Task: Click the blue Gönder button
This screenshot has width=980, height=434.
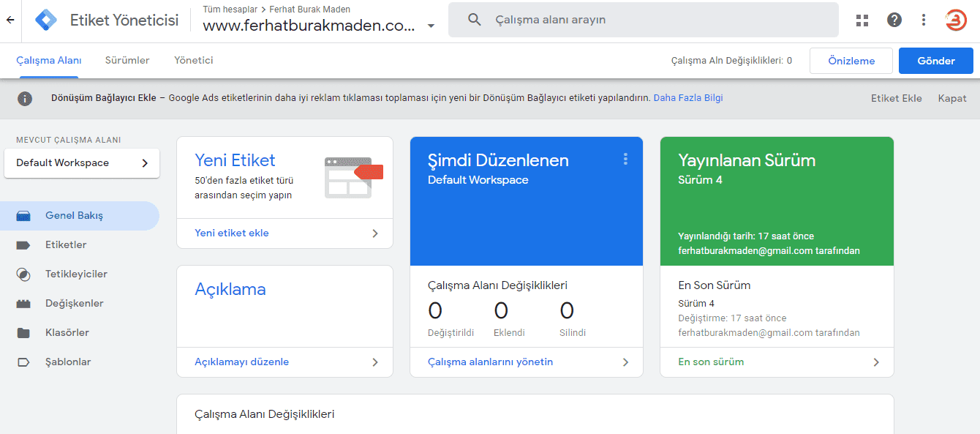Action: pyautogui.click(x=935, y=60)
